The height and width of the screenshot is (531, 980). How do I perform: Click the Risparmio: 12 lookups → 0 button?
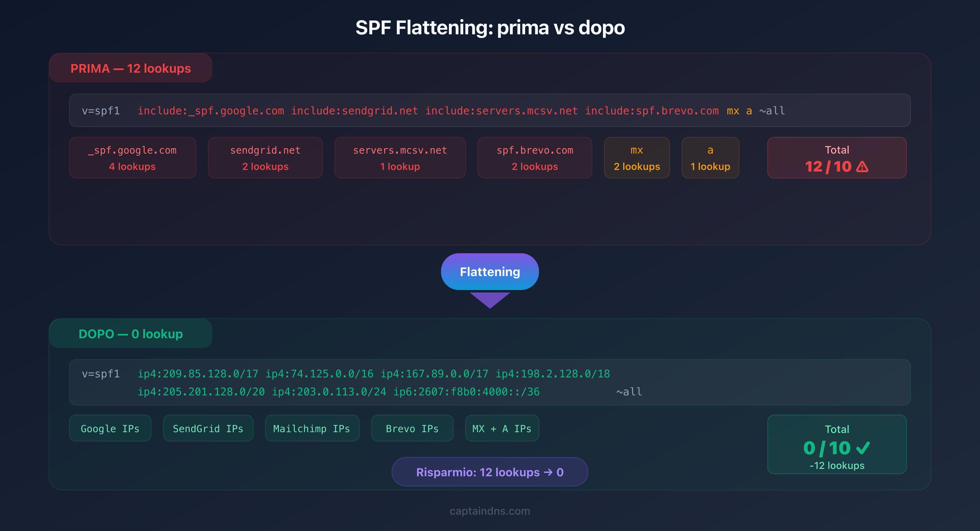(490, 472)
